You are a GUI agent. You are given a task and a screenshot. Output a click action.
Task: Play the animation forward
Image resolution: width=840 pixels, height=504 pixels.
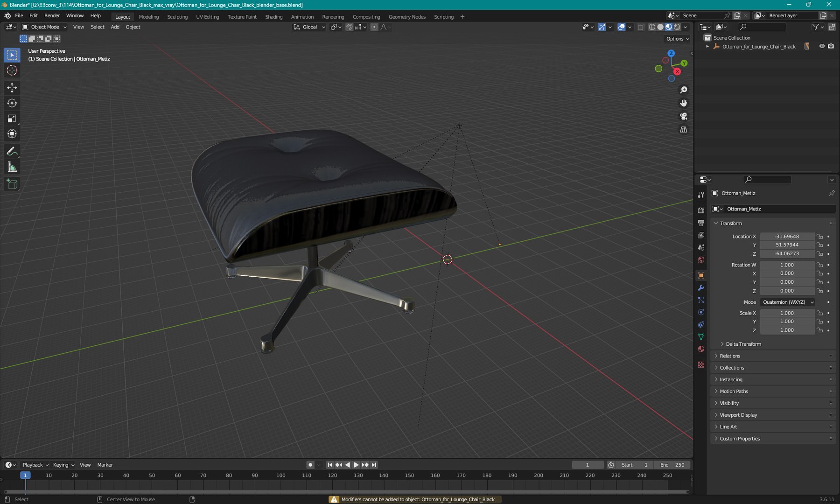[x=356, y=465]
